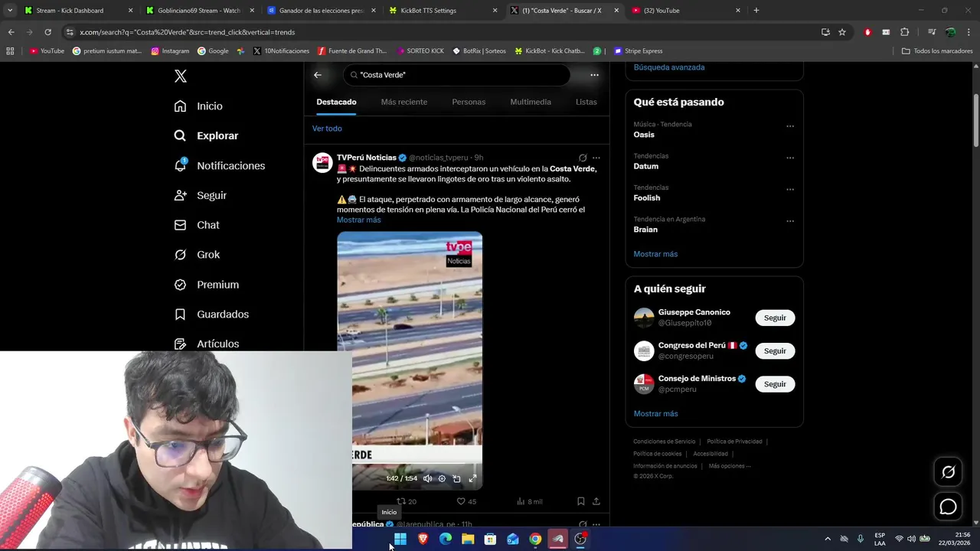Screen dimensions: 980x551
Task: Open the search options three-dot menu
Action: click(x=594, y=75)
